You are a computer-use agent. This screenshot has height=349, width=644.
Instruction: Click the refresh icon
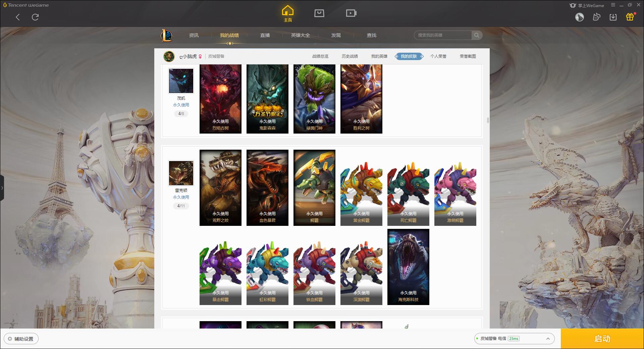point(35,17)
